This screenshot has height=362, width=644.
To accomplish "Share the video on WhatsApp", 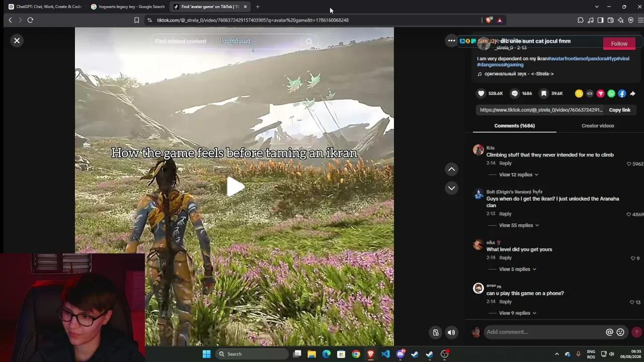I will click(611, 94).
